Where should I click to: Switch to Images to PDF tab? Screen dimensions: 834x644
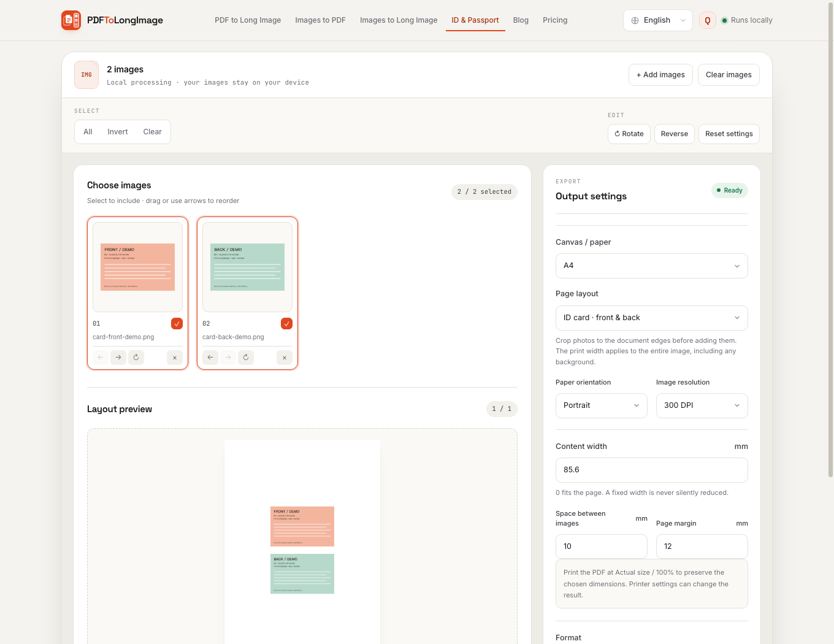(x=320, y=20)
